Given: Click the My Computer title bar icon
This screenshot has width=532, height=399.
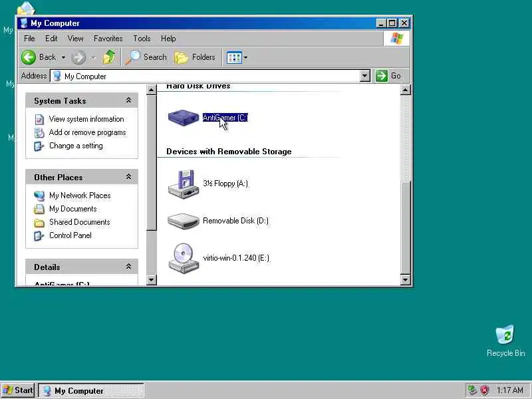Looking at the screenshot, I should tap(24, 23).
